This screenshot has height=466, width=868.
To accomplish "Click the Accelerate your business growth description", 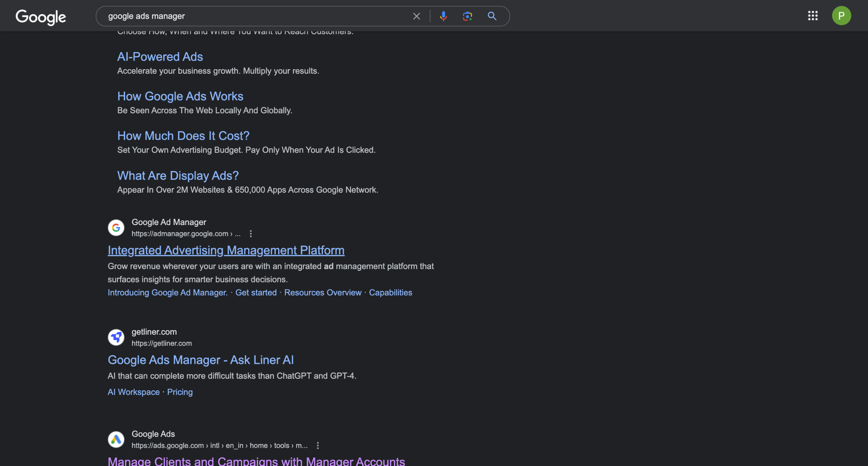I will (218, 71).
